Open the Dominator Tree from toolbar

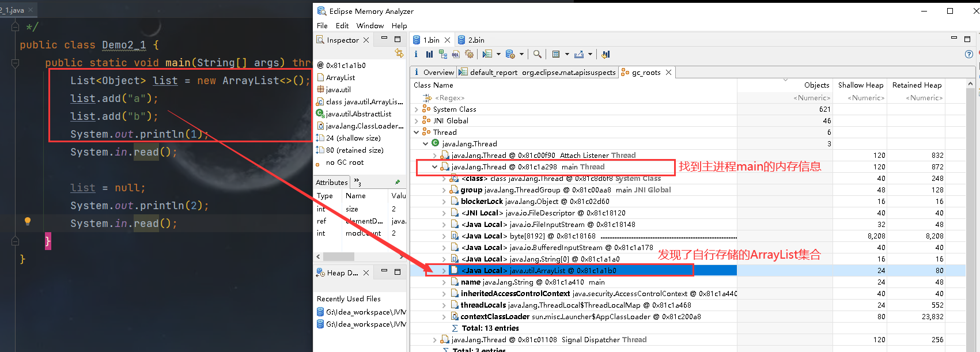point(442,54)
